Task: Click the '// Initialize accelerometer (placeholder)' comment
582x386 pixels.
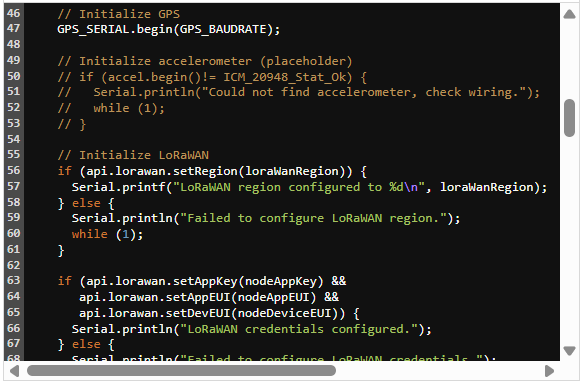Action: pyautogui.click(x=205, y=61)
